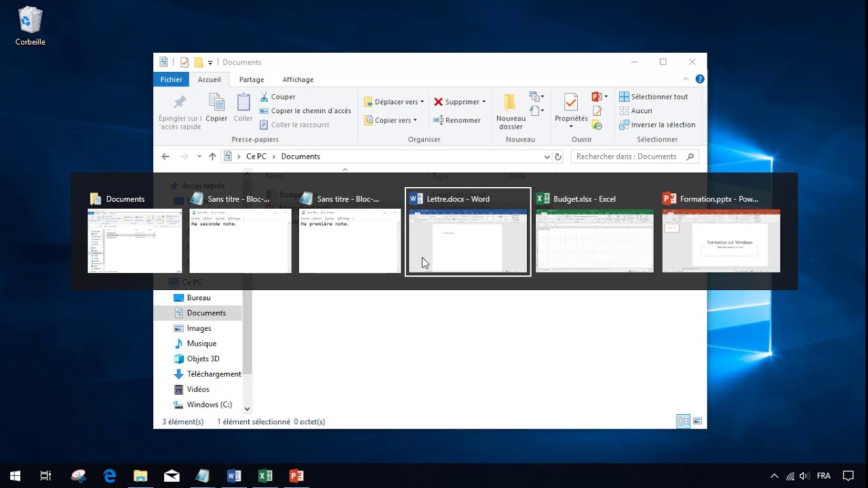
Task: Switch to the Affichage tab
Action: point(298,79)
